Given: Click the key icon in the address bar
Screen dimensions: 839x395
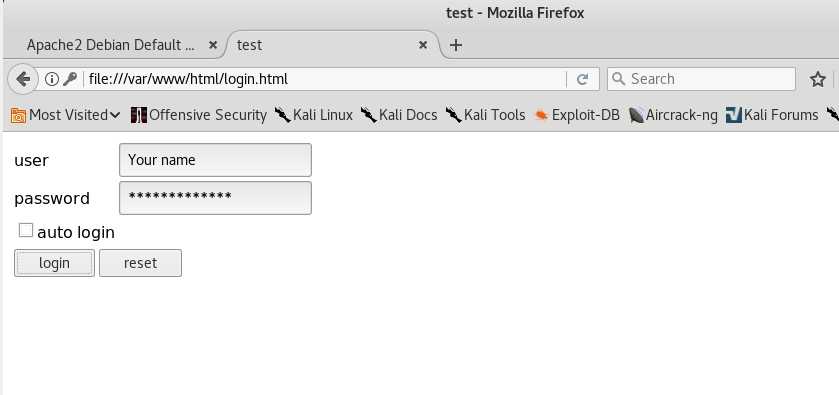Looking at the screenshot, I should tap(70, 79).
